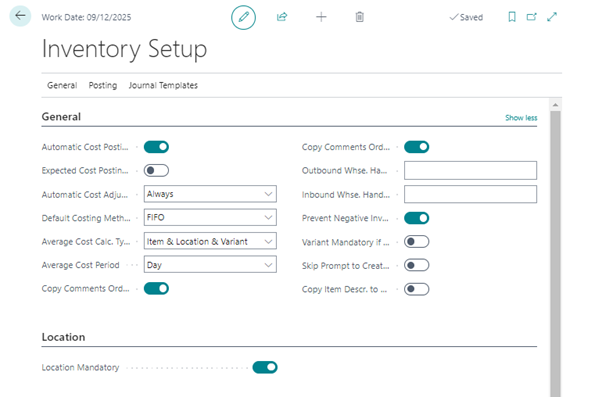Click the trash delete icon
602x397 pixels.
pos(359,17)
